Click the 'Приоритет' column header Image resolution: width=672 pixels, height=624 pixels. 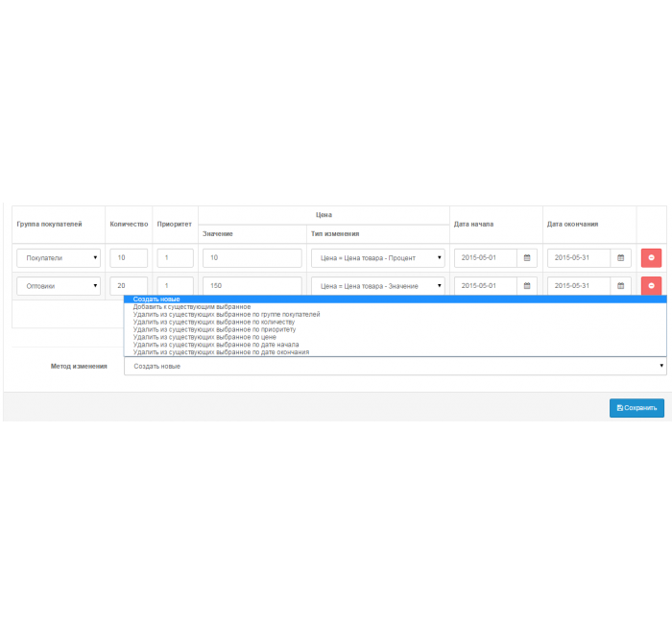click(x=175, y=224)
